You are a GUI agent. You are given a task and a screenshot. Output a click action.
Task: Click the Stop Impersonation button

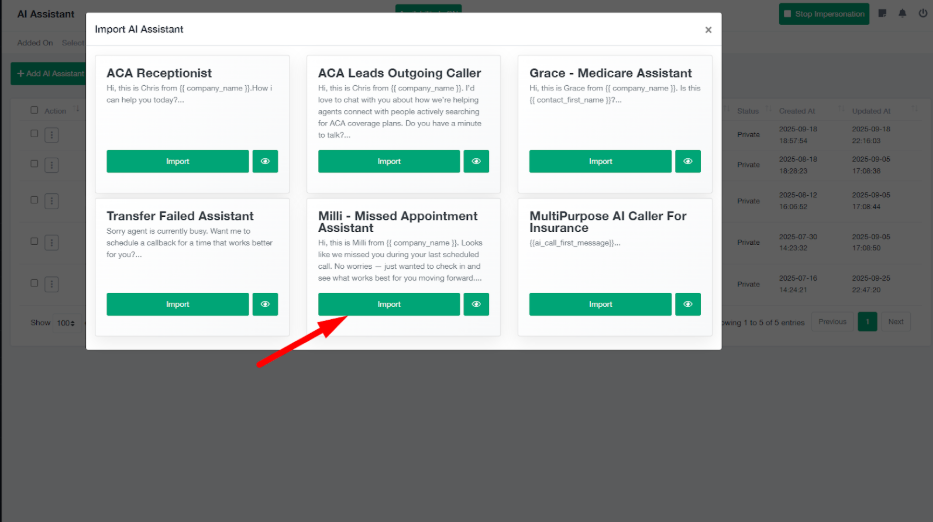pos(824,14)
